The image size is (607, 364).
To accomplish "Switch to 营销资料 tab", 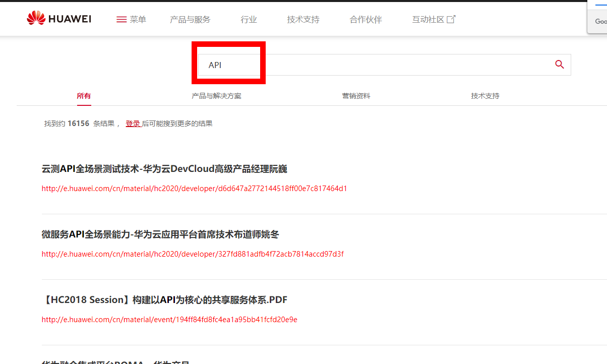I will (x=356, y=96).
